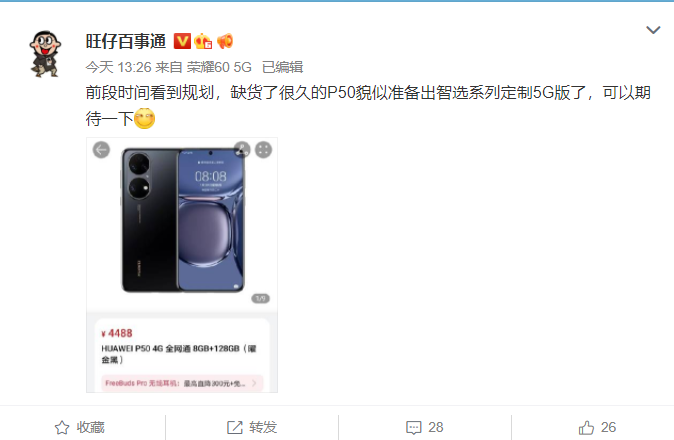
Task: Open the post options chevron menu
Action: click(653, 30)
